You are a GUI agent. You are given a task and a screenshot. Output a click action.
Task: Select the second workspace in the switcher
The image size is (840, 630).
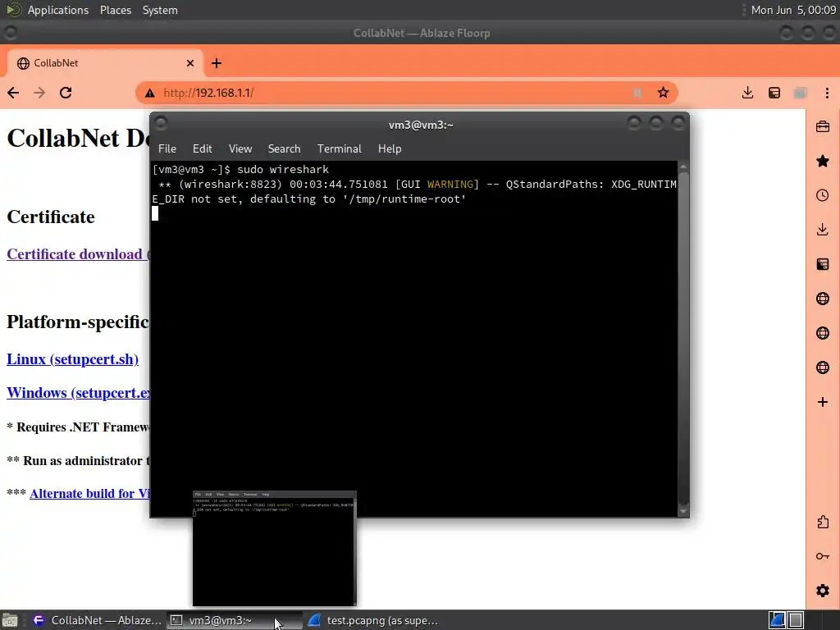796,620
